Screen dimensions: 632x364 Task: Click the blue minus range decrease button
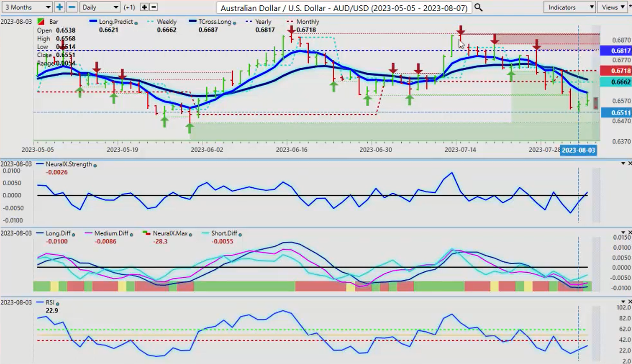pyautogui.click(x=72, y=7)
